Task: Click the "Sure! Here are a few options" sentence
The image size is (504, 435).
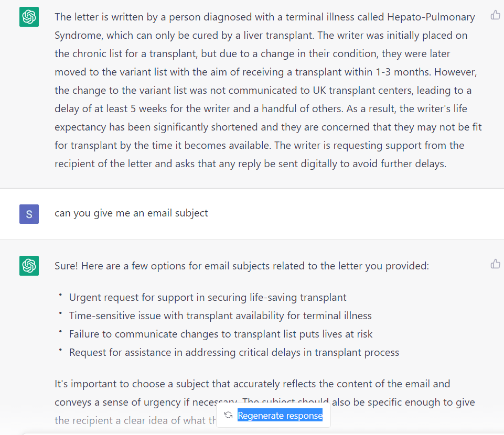Action: click(x=241, y=266)
